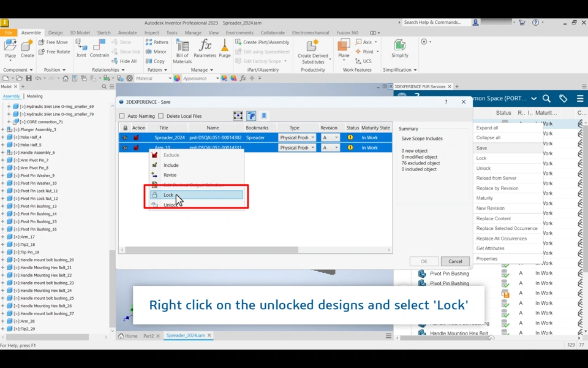Image resolution: width=588 pixels, height=368 pixels.
Task: Click the 3DEXPERIENCE panel search magnifier
Action: pyautogui.click(x=546, y=98)
